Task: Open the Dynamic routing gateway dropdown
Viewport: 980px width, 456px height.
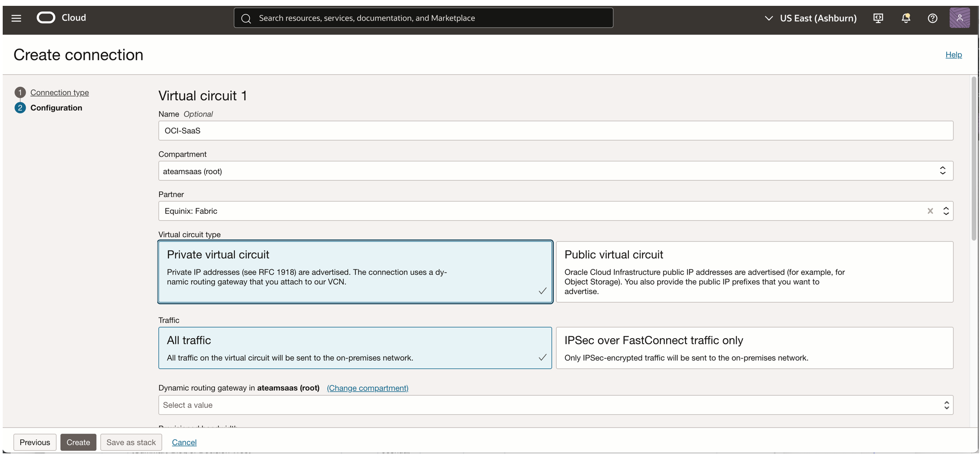Action: [x=946, y=405]
